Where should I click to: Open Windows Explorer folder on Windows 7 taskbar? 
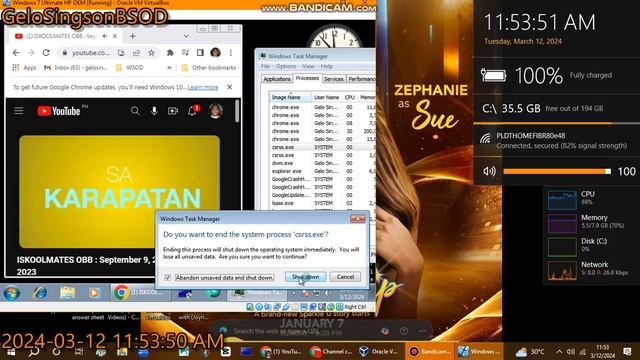(x=67, y=293)
